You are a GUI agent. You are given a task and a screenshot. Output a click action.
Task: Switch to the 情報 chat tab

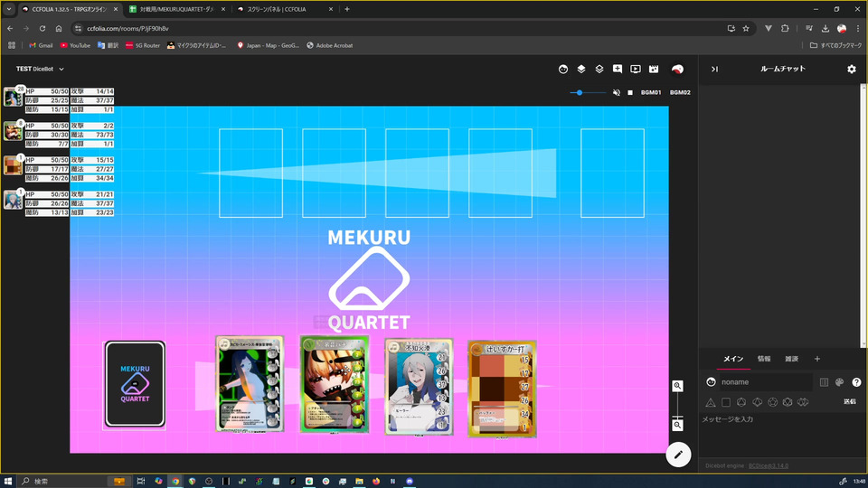[764, 359]
